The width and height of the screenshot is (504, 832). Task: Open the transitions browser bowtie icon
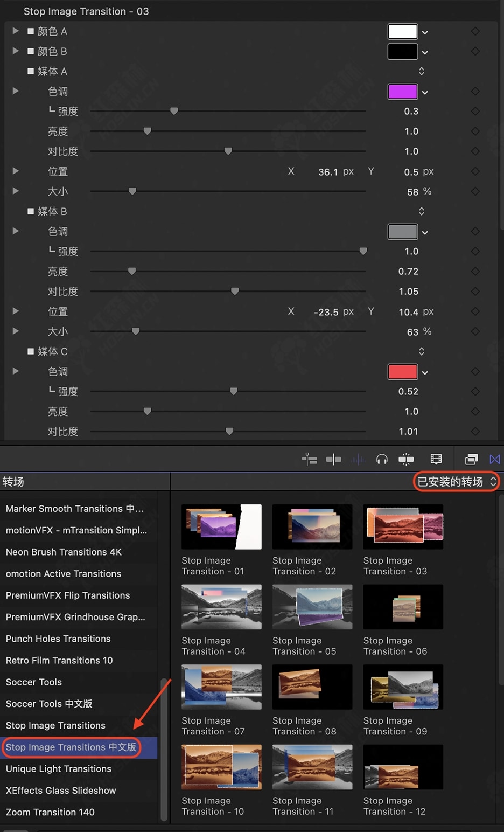(495, 459)
